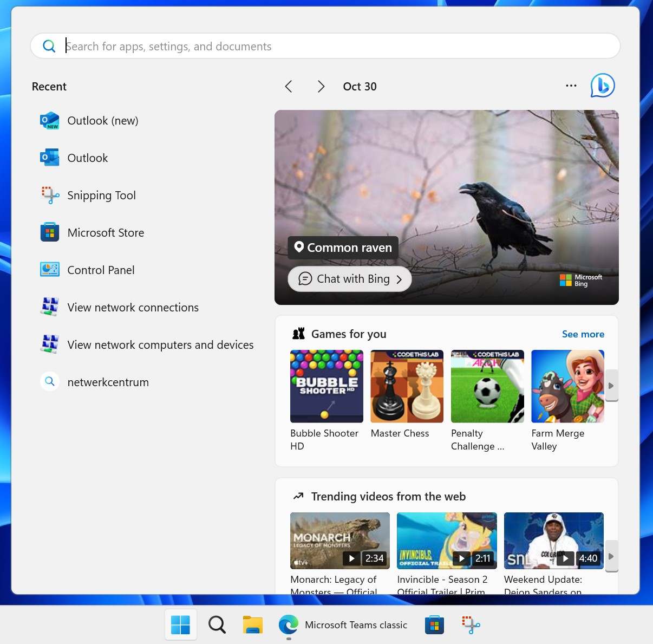Open Outlook (new) app icon
This screenshot has width=653, height=644.
click(x=50, y=121)
